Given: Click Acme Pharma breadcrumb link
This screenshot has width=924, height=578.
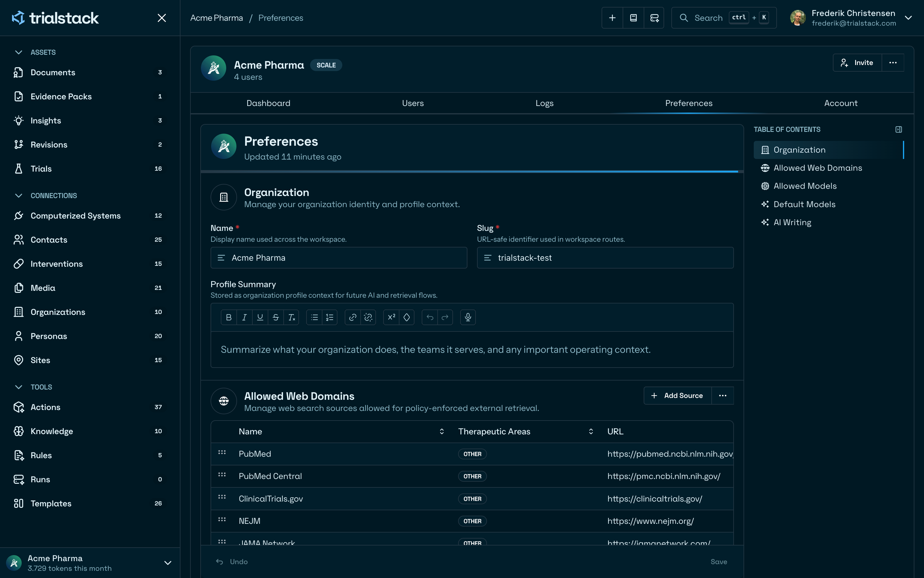Looking at the screenshot, I should pos(217,18).
